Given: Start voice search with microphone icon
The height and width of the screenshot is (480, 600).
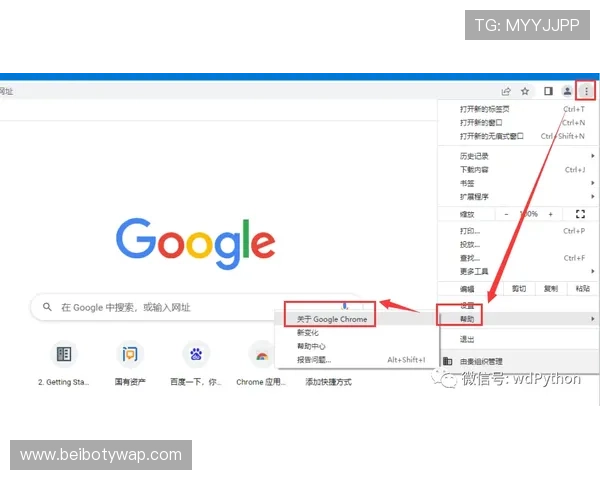Looking at the screenshot, I should click(x=345, y=306).
